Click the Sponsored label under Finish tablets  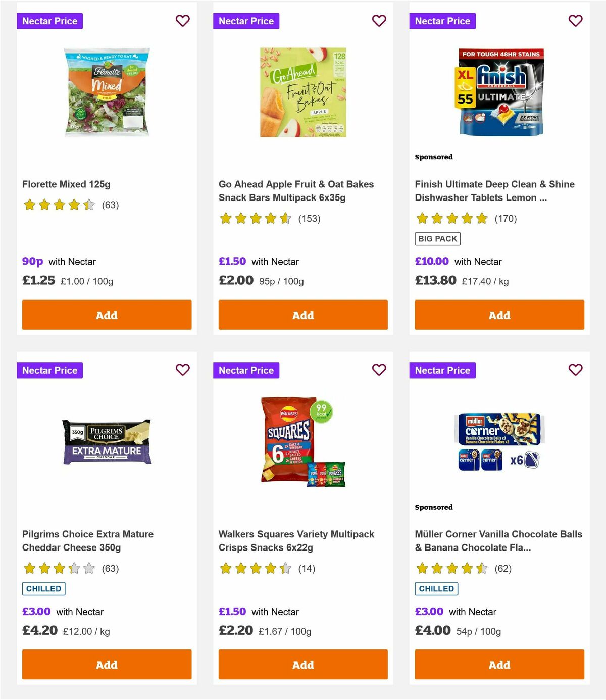pos(433,157)
